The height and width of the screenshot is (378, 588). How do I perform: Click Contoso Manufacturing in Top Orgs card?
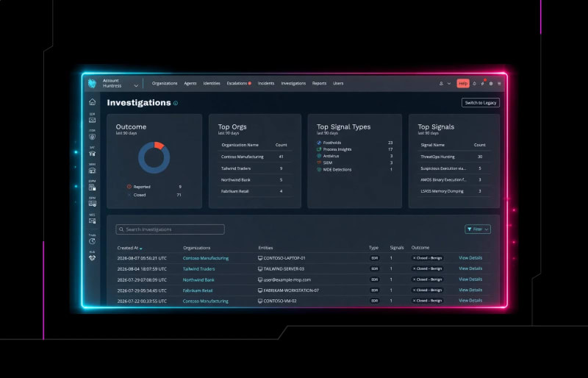pos(243,157)
